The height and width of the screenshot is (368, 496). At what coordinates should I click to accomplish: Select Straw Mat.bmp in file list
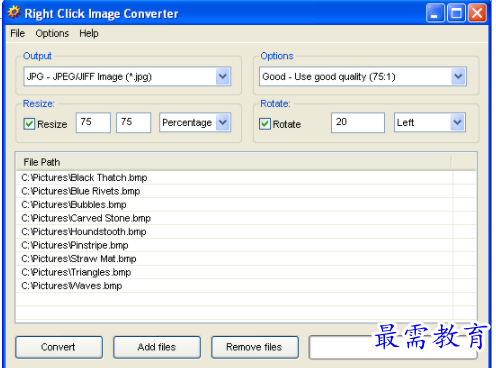235,259
